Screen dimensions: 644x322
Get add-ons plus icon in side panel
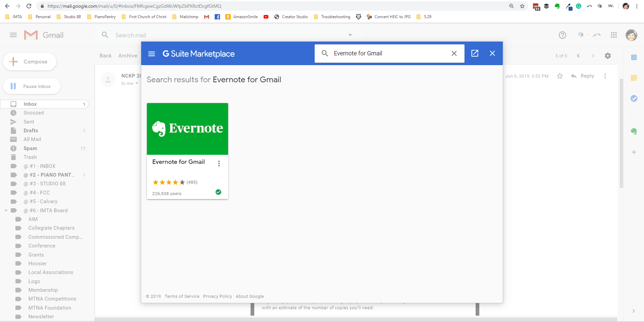[634, 152]
